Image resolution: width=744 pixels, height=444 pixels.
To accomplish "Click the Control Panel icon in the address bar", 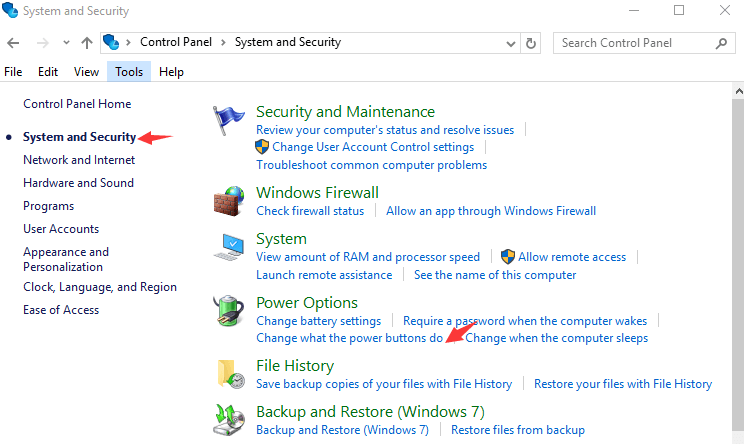I will 111,42.
